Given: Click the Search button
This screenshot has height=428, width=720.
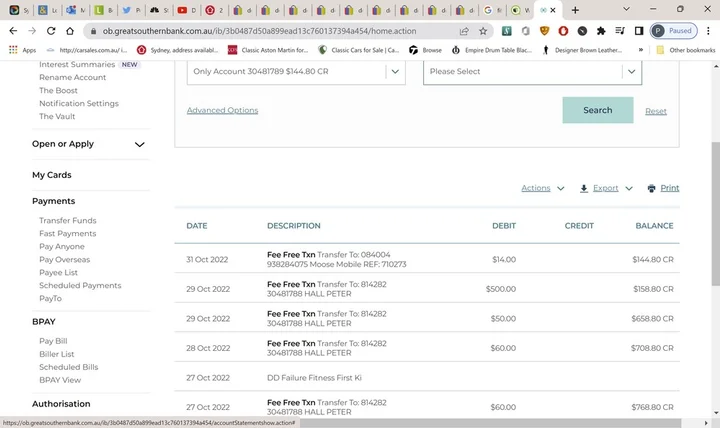Looking at the screenshot, I should pyautogui.click(x=597, y=110).
